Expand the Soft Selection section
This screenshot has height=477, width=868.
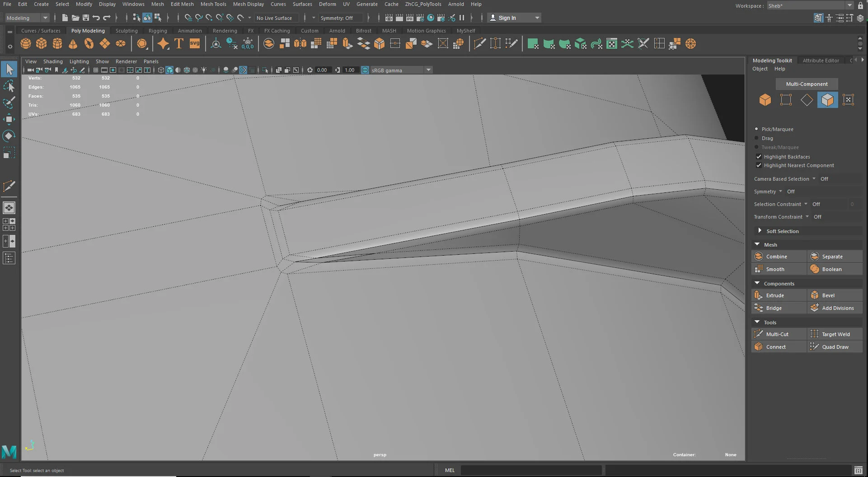(x=760, y=231)
